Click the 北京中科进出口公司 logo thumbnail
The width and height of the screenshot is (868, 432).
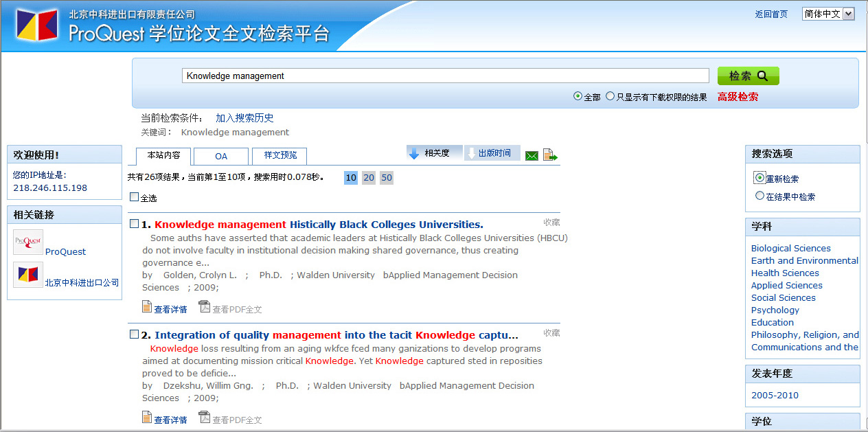click(28, 275)
